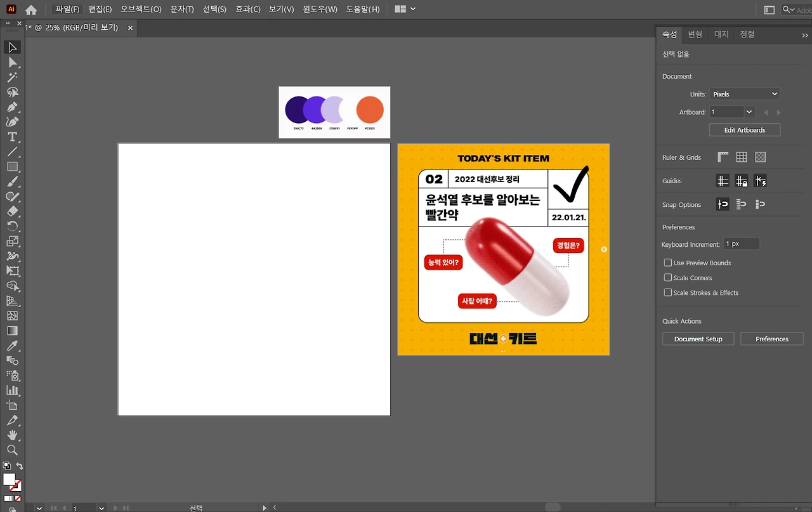Enable Scale Corners checkbox
Image resolution: width=812 pixels, height=512 pixels.
tap(668, 278)
